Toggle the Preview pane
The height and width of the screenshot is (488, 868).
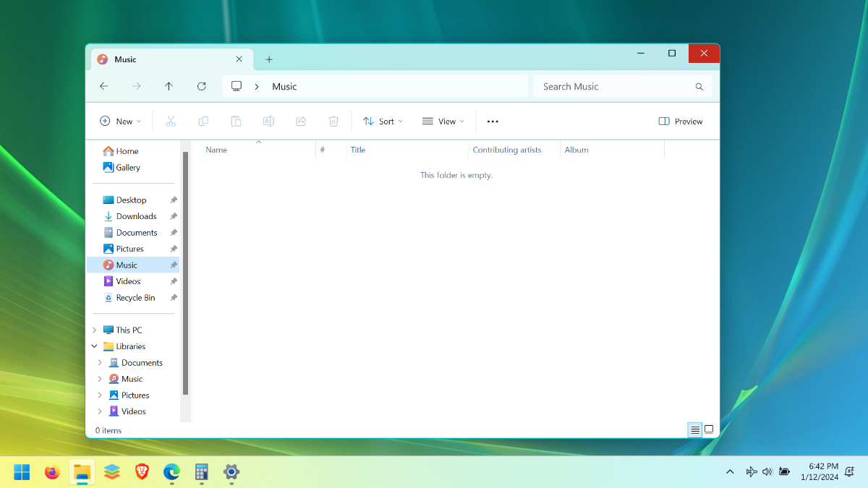(681, 121)
